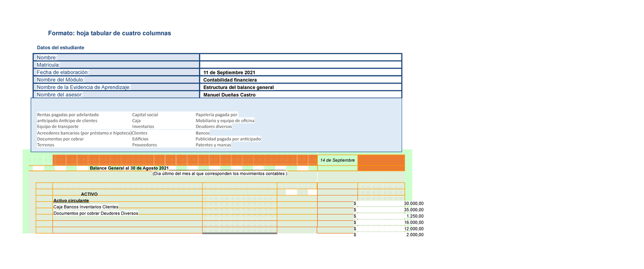Click 'Mobiliario y equipo de oficina' entry
The width and height of the screenshot is (644, 269).
click(x=225, y=121)
